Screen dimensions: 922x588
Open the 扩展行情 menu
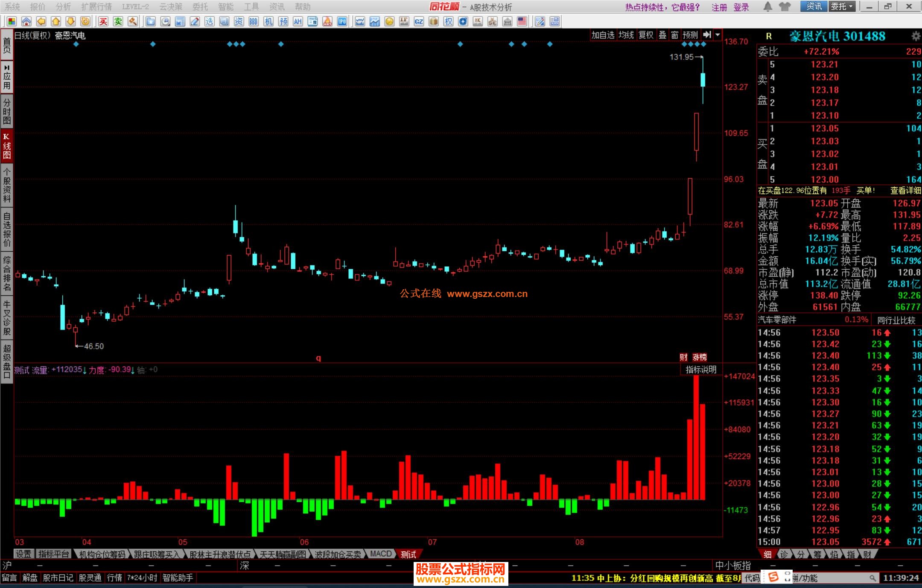tap(96, 7)
